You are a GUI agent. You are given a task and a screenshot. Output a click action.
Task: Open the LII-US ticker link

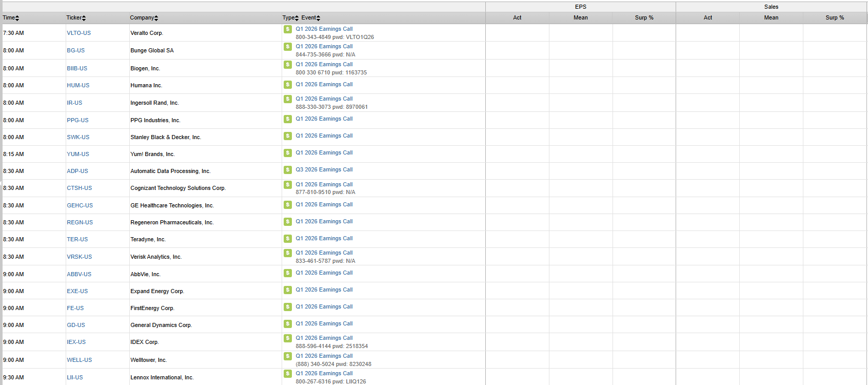click(x=74, y=378)
